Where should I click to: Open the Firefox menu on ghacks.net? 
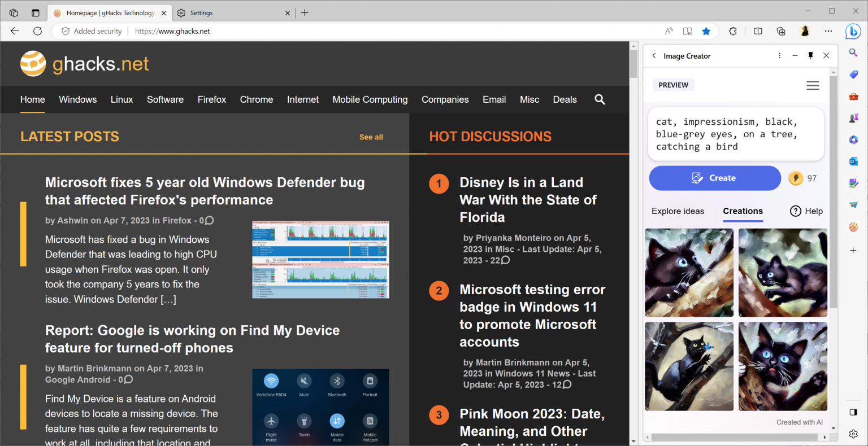(x=211, y=99)
